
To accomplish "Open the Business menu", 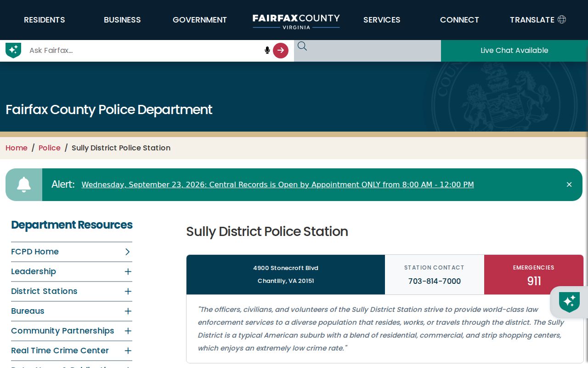I will [122, 20].
